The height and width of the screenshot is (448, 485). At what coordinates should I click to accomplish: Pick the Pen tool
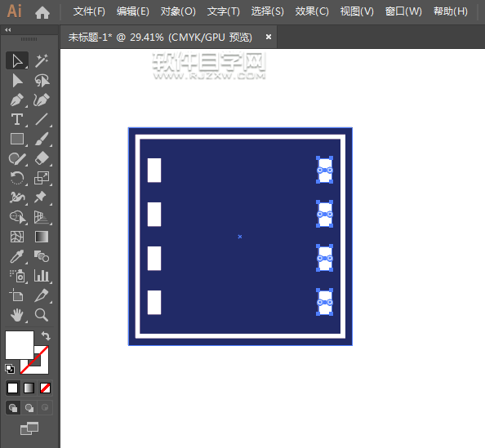pyautogui.click(x=17, y=100)
